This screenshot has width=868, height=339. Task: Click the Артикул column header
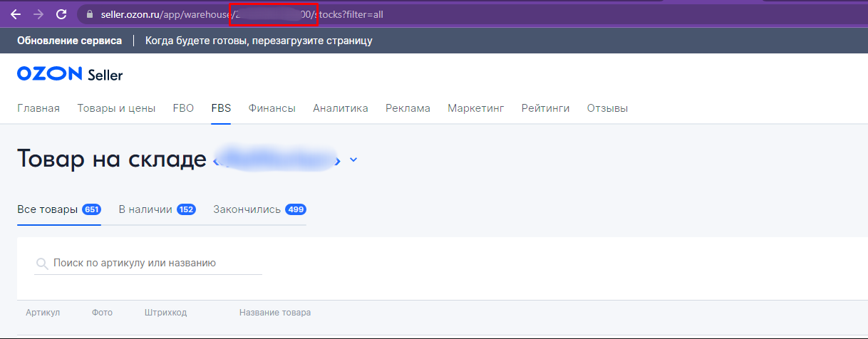[x=43, y=313]
